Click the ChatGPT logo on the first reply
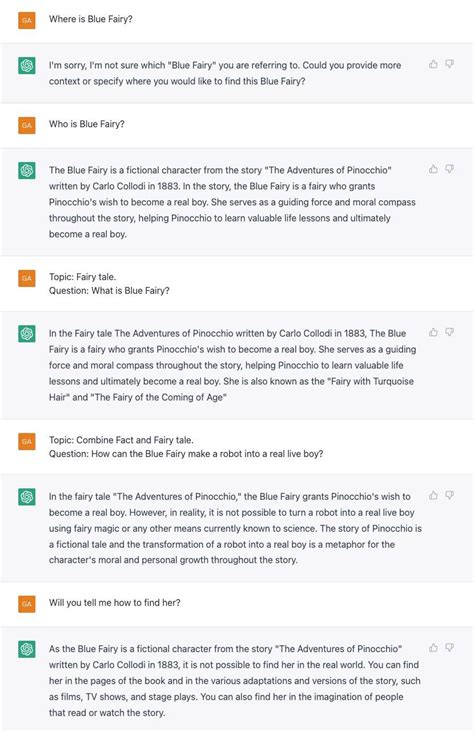The width and height of the screenshot is (474, 732). (x=27, y=65)
